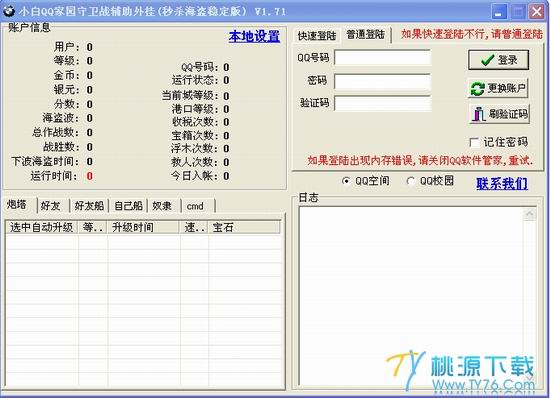This screenshot has height=398, width=550.
Task: Click the log panel scroll up arrow
Action: pos(529,214)
